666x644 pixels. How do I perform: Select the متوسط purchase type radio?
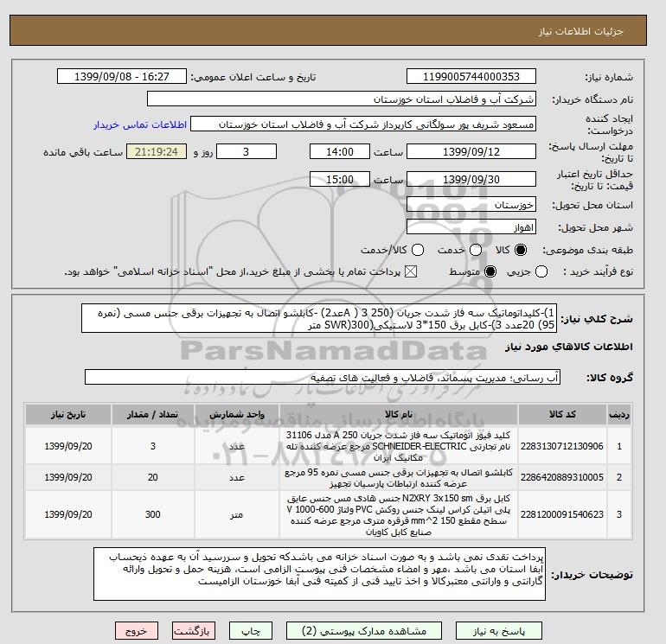[x=490, y=271]
